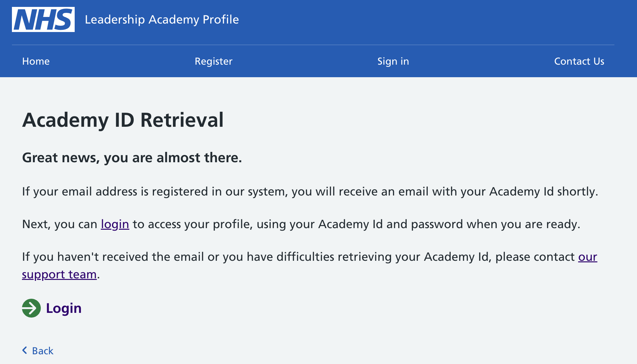Viewport: 637px width, 364px height.
Task: Click the underlined word "our" link
Action: click(588, 257)
